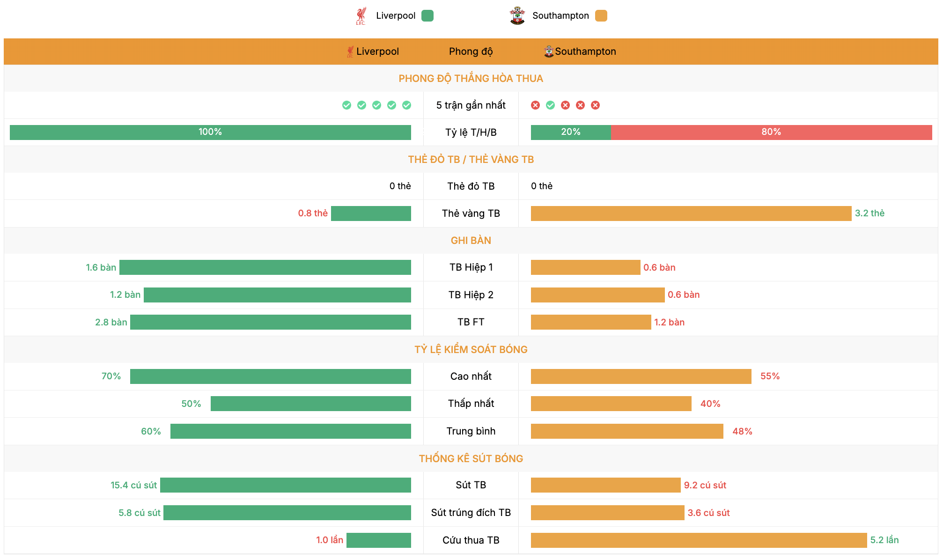This screenshot has height=560, width=943.
Task: Click the 'Trung bình' row label
Action: 471,431
